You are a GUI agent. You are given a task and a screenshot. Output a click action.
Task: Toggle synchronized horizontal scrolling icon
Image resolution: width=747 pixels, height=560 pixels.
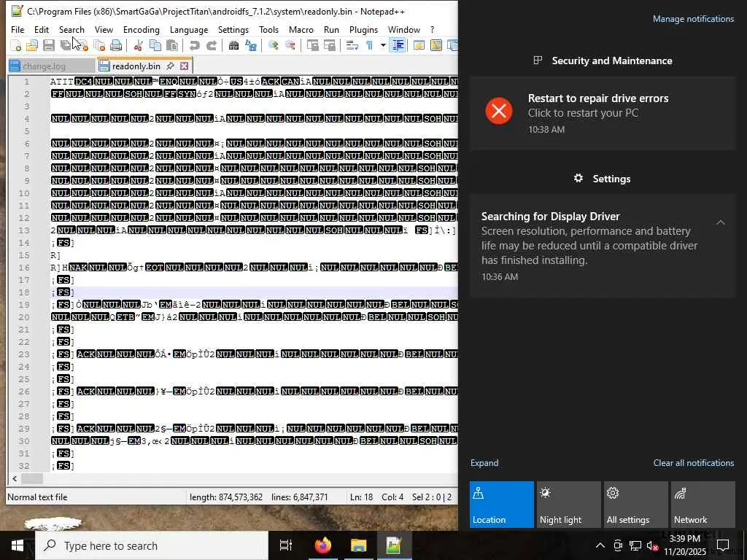[x=329, y=46]
